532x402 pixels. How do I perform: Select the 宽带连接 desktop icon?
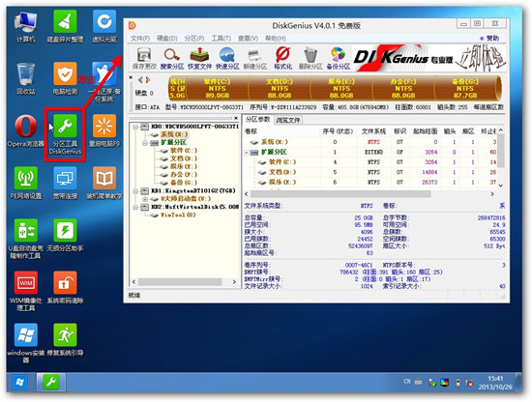click(x=65, y=183)
